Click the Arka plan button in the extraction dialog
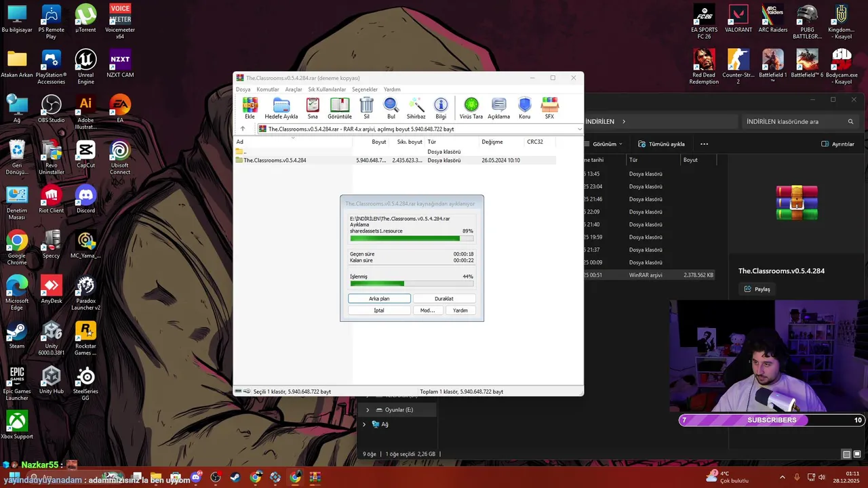Viewport: 868px width, 488px height. point(379,298)
